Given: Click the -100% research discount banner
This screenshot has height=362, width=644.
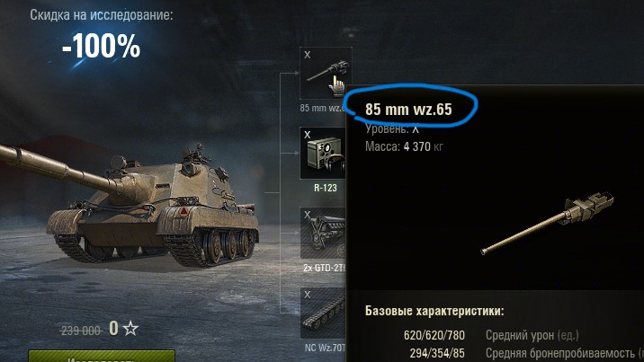Looking at the screenshot, I should point(101,46).
